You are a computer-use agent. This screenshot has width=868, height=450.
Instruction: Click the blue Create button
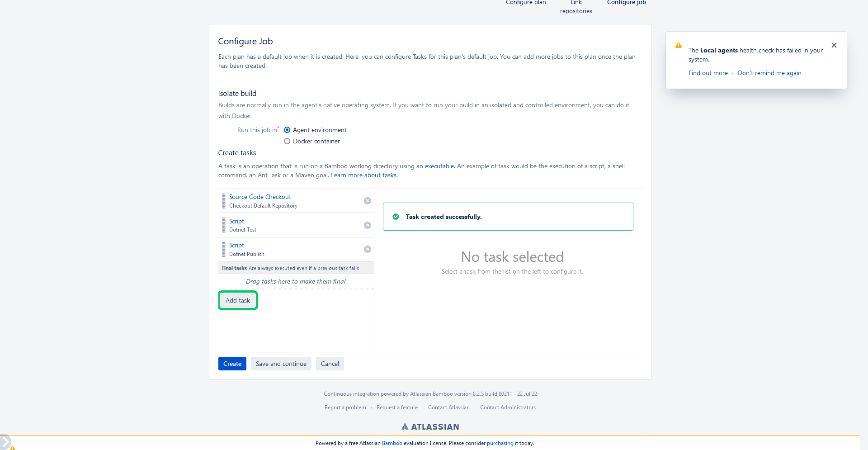pos(232,364)
